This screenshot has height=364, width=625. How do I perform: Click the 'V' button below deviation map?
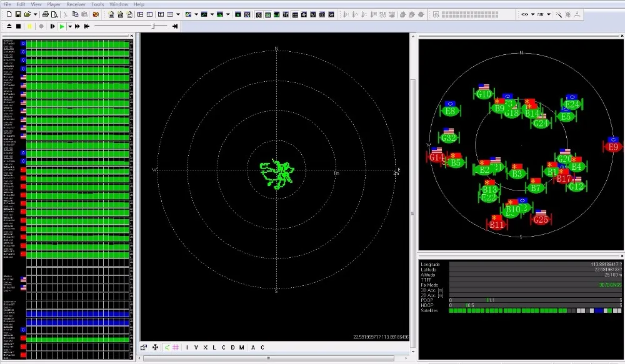[x=196, y=348]
